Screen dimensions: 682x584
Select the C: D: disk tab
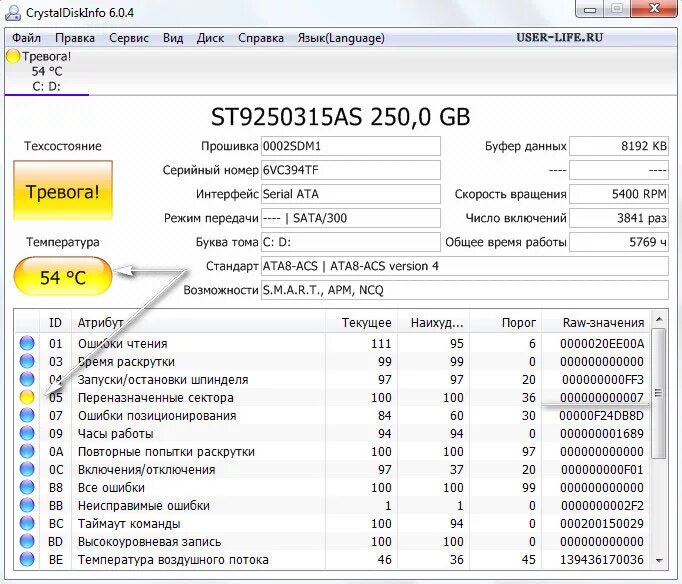click(x=47, y=72)
